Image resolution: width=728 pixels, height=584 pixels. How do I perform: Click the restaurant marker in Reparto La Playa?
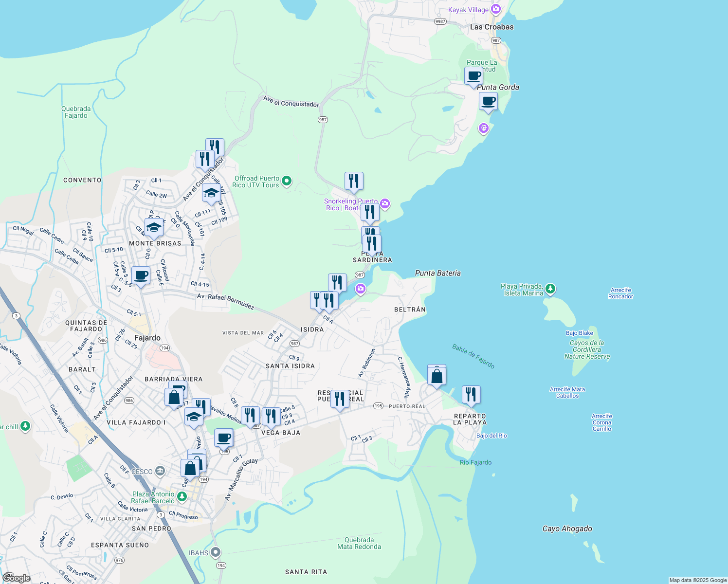click(x=471, y=394)
